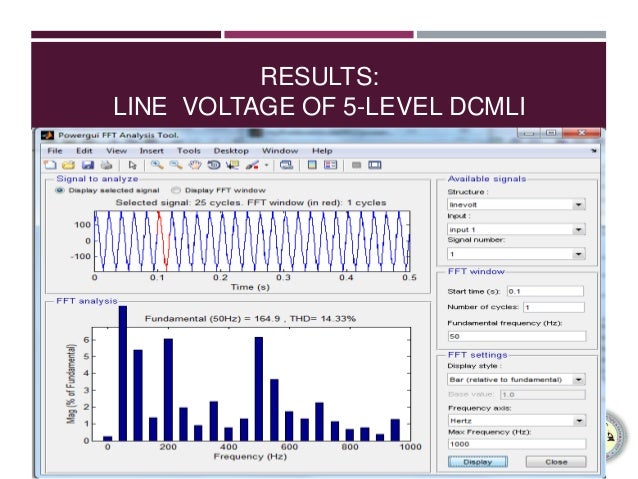638x479 pixels.
Task: Click the Close button in FFT settings
Action: [556, 462]
